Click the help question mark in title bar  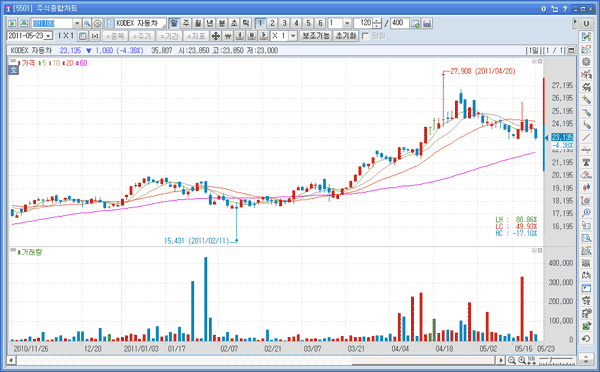click(x=565, y=9)
